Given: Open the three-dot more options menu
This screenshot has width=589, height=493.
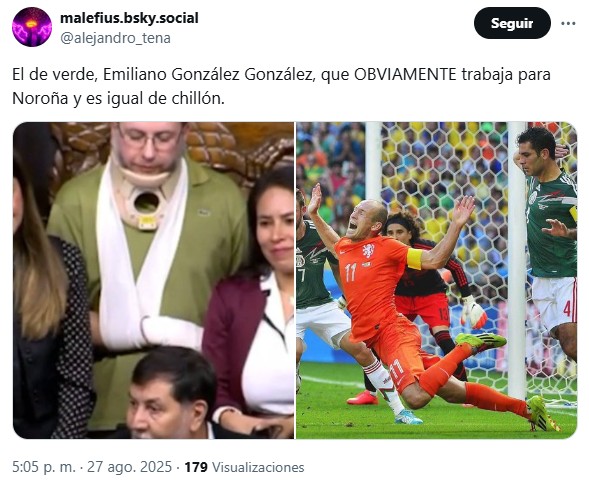Looking at the screenshot, I should (x=568, y=23).
